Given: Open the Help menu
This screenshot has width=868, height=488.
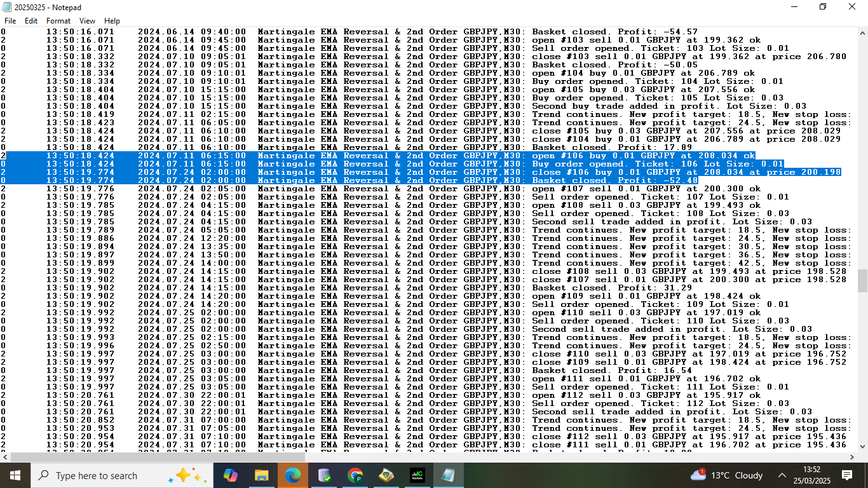Looking at the screenshot, I should click(x=112, y=21).
